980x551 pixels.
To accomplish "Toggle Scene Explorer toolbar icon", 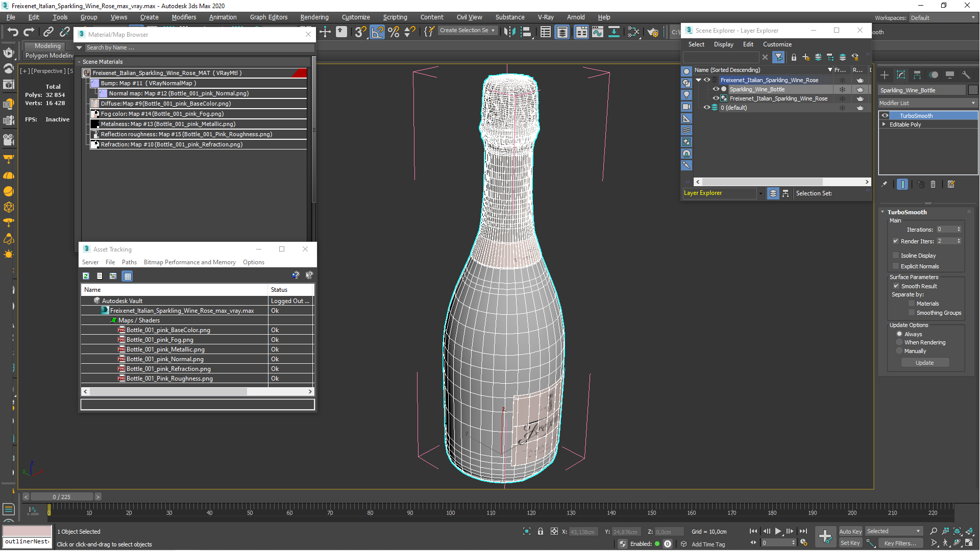I will pos(546,32).
